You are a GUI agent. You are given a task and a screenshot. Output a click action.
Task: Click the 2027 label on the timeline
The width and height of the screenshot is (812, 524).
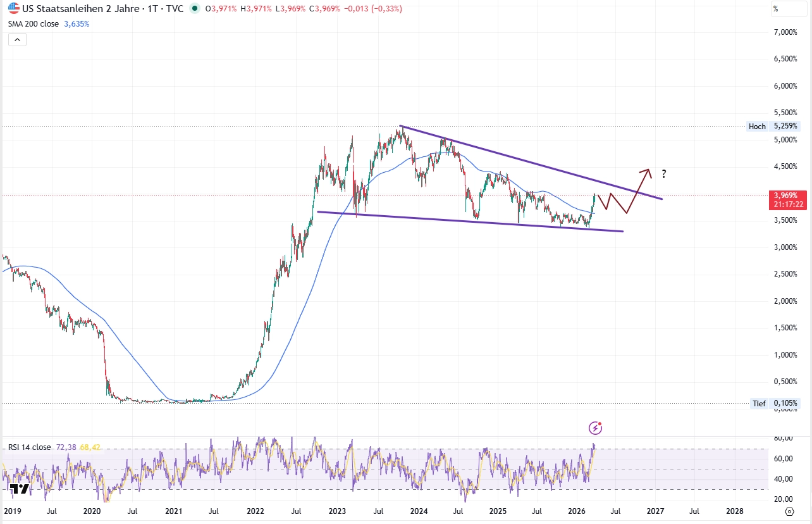(x=655, y=511)
